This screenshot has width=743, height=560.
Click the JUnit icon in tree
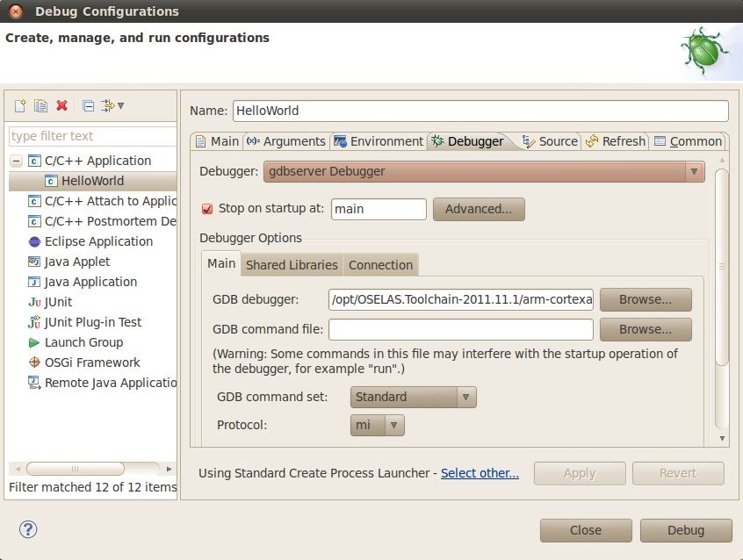click(34, 302)
